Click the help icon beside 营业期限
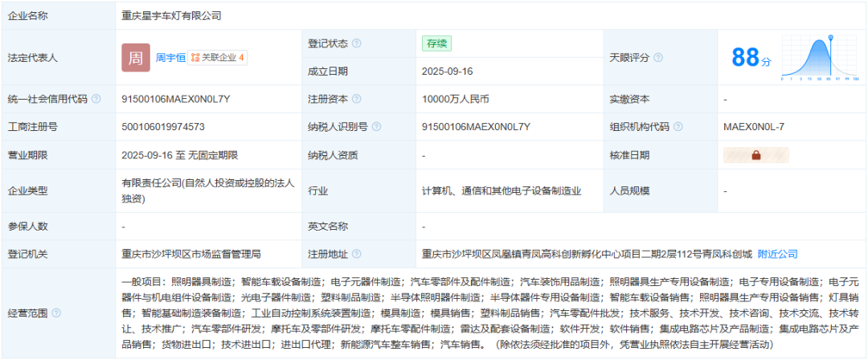This screenshot has height=360, width=868. click(56, 155)
